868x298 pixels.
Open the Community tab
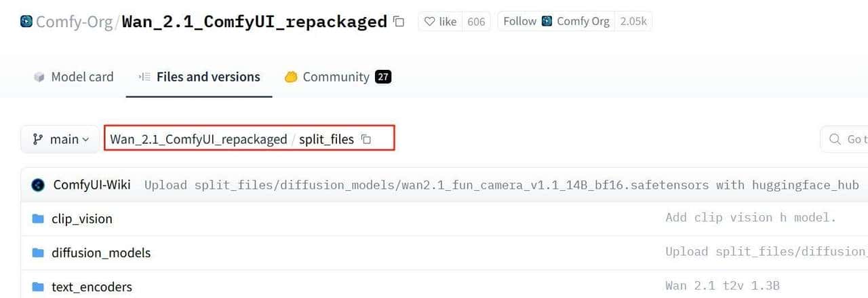tap(338, 77)
